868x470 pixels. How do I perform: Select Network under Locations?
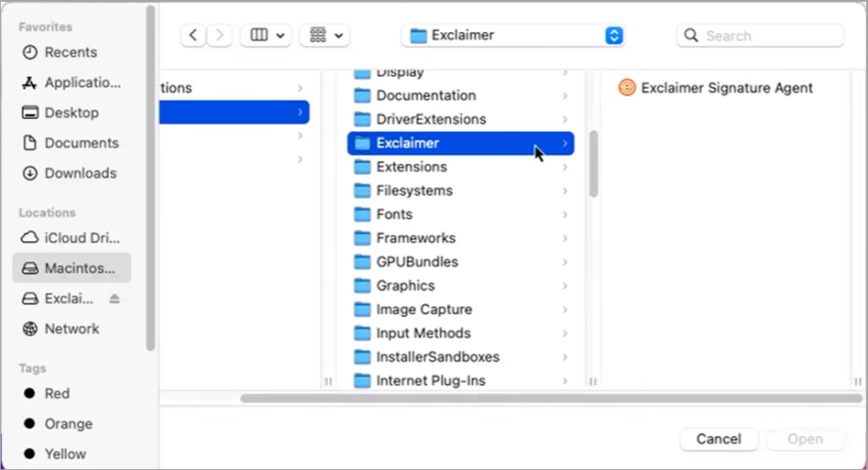71,329
